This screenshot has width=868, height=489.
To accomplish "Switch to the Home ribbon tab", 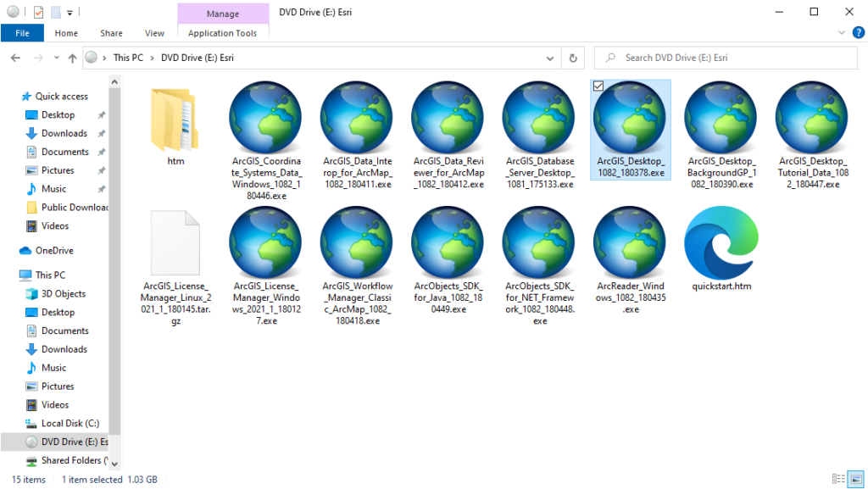I will click(66, 33).
